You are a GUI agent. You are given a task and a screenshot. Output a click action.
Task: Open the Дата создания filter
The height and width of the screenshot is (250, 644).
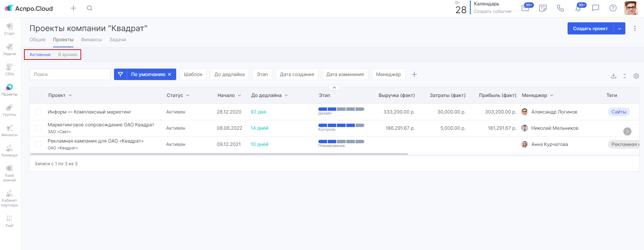pyautogui.click(x=297, y=74)
